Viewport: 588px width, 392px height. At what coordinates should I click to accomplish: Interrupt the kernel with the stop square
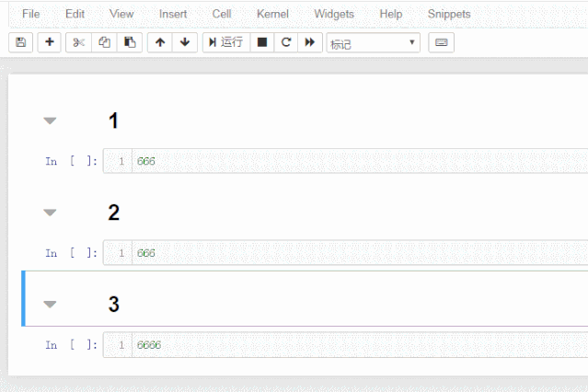[x=262, y=42]
